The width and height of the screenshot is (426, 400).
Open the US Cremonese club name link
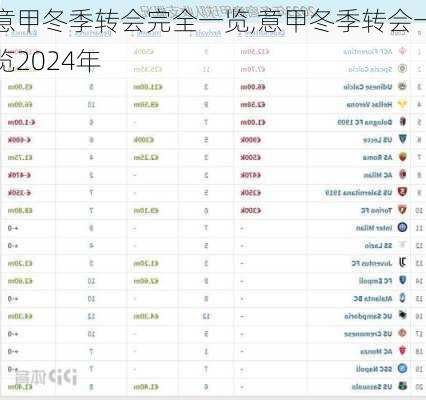point(368,334)
